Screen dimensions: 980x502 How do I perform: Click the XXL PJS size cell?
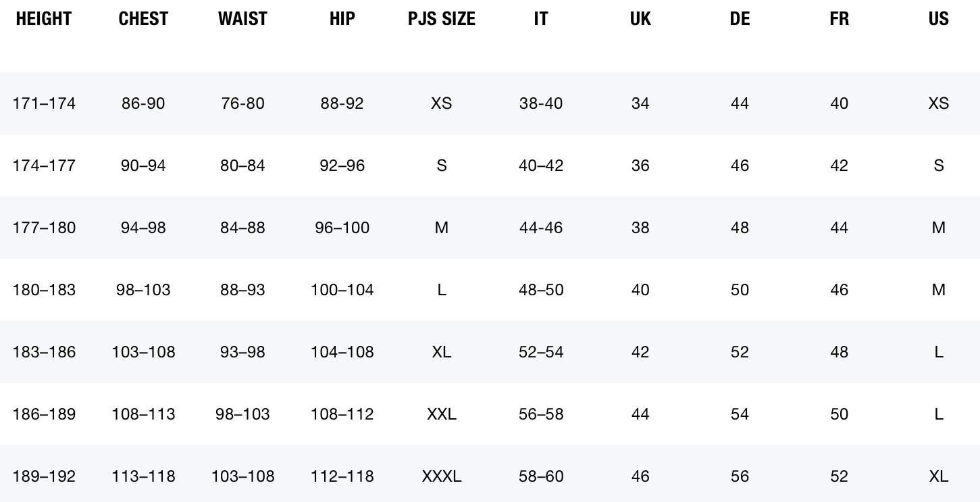click(x=441, y=414)
